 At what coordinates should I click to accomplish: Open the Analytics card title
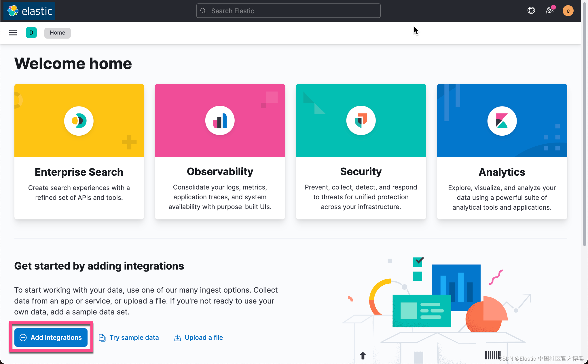[x=502, y=172]
